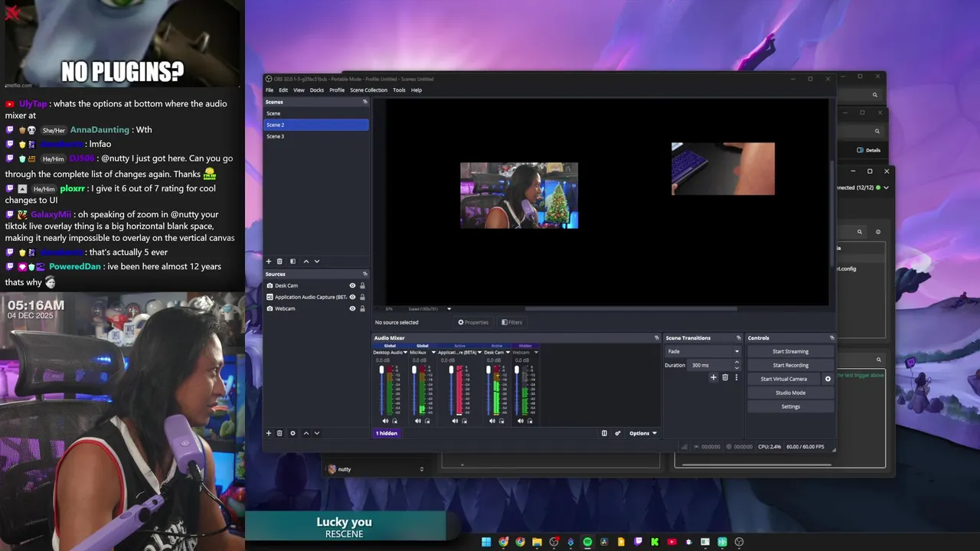Open Webcam audio channel dropdown arrow
980x551 pixels.
[536, 353]
